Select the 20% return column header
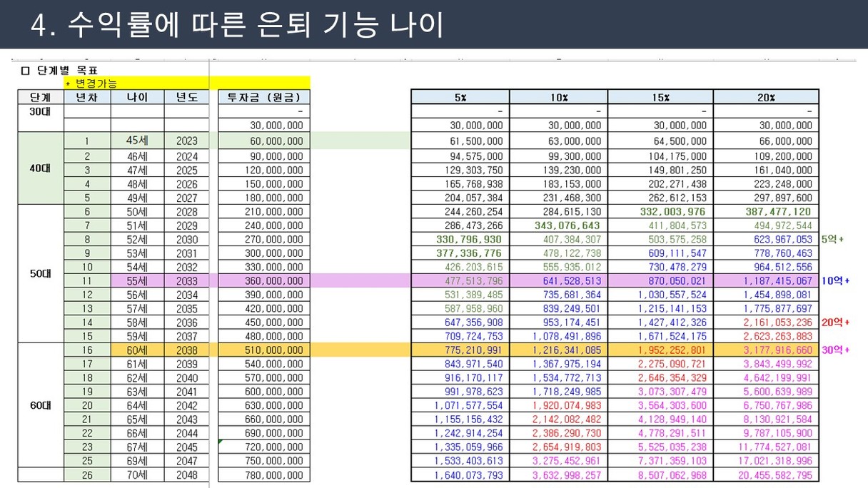Screen dimensions: 868x488 point(766,98)
